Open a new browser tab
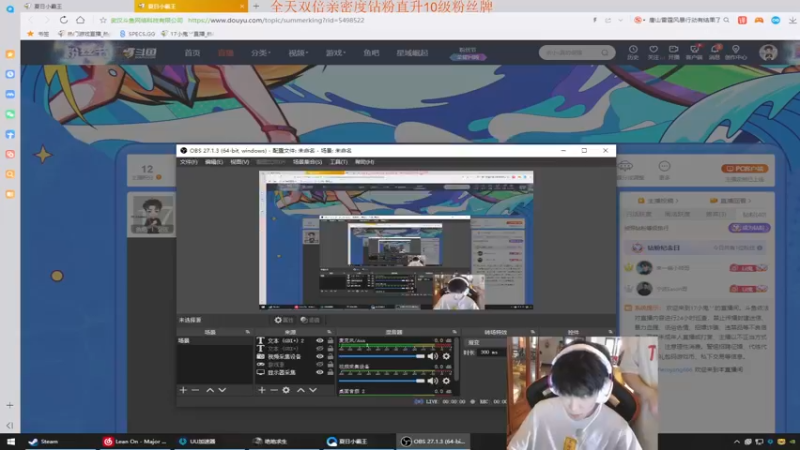This screenshot has width=800, height=450. pyautogui.click(x=256, y=6)
